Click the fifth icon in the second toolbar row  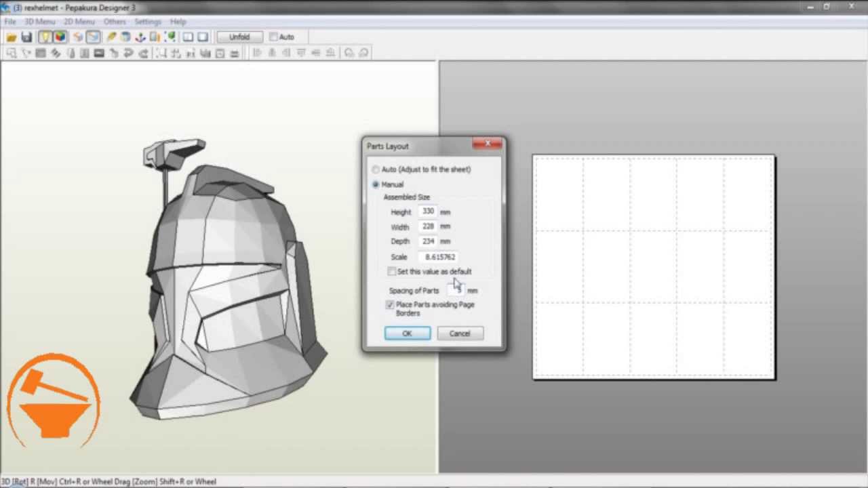click(71, 53)
